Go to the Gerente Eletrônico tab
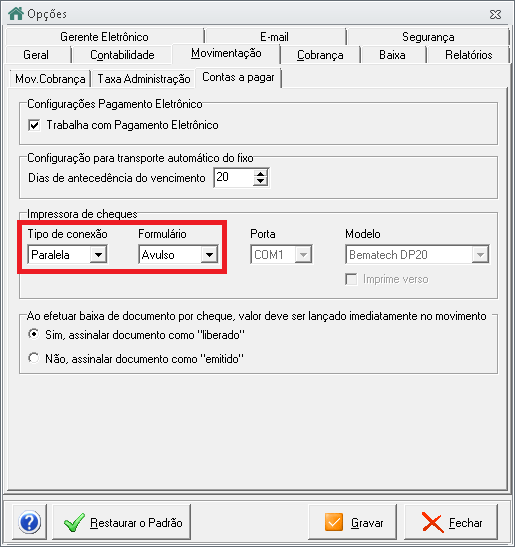The width and height of the screenshot is (515, 547). click(104, 37)
